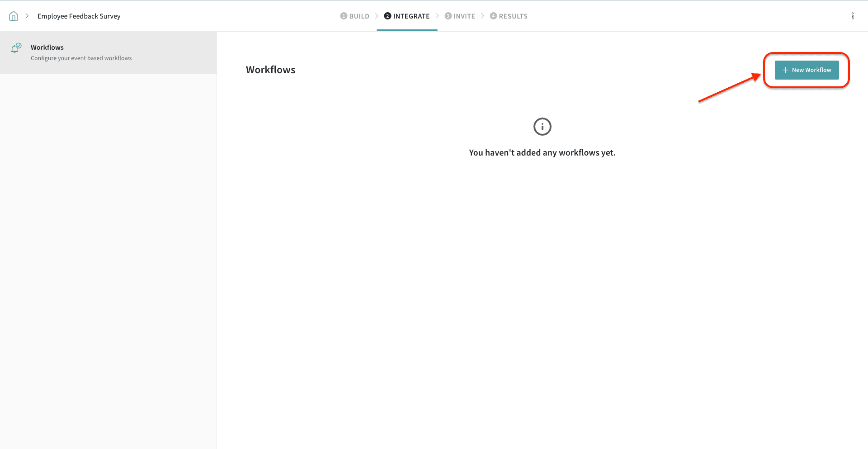Screen dimensions: 868x449
Task: Click chevron between Integrate and Invite
Action: click(437, 16)
